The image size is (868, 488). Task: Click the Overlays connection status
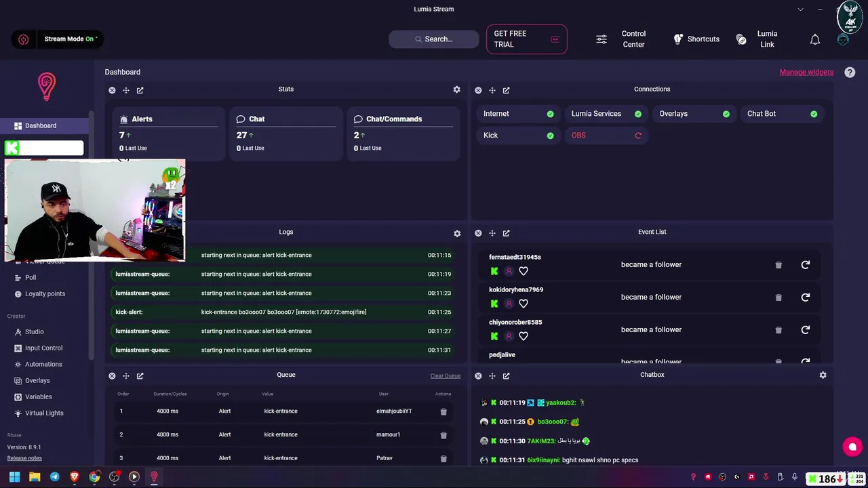pyautogui.click(x=694, y=114)
